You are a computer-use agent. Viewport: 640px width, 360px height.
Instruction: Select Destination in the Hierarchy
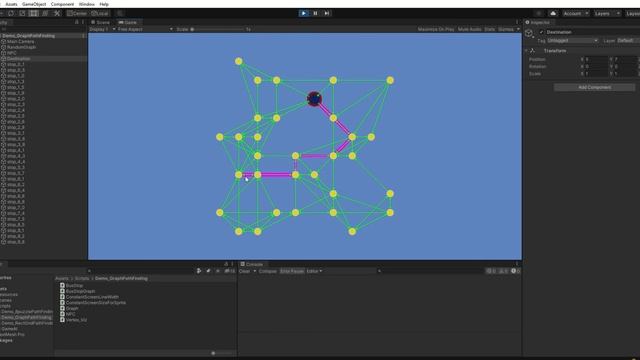18,59
